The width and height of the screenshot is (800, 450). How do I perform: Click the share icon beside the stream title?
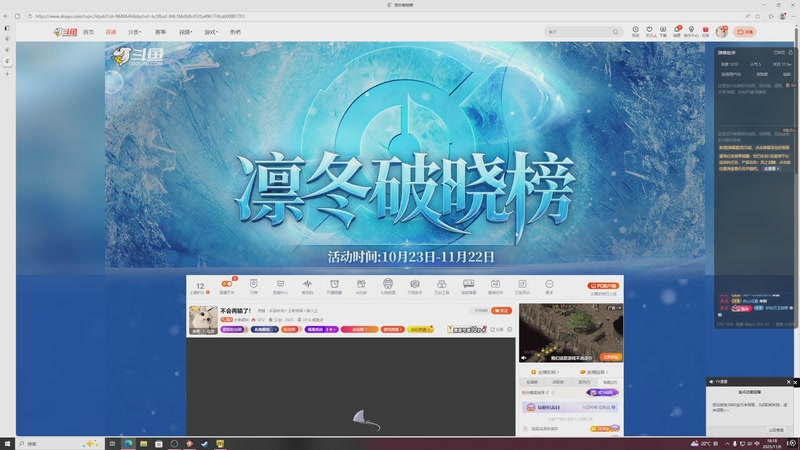click(495, 330)
